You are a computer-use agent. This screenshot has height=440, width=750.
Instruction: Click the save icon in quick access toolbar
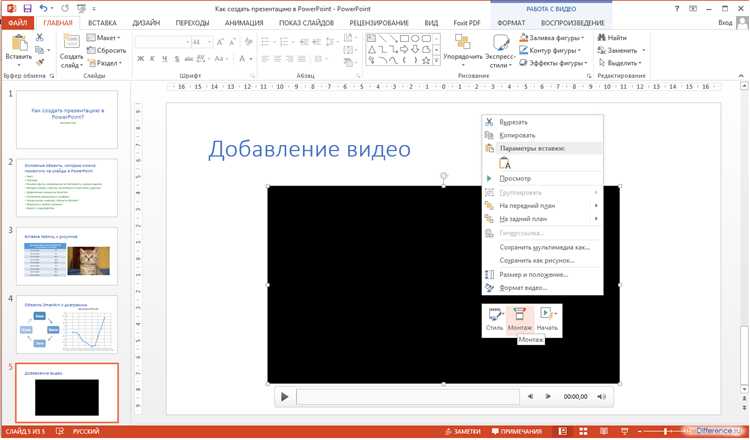pos(27,9)
